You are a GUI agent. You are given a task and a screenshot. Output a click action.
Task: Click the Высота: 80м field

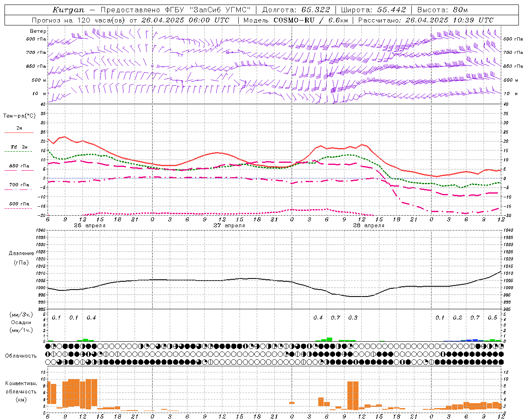point(442,10)
